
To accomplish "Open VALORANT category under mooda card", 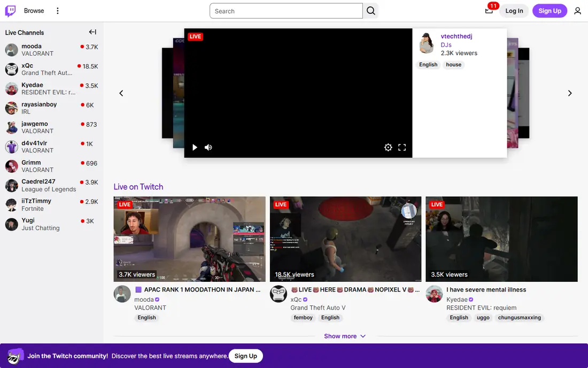I will (x=150, y=308).
